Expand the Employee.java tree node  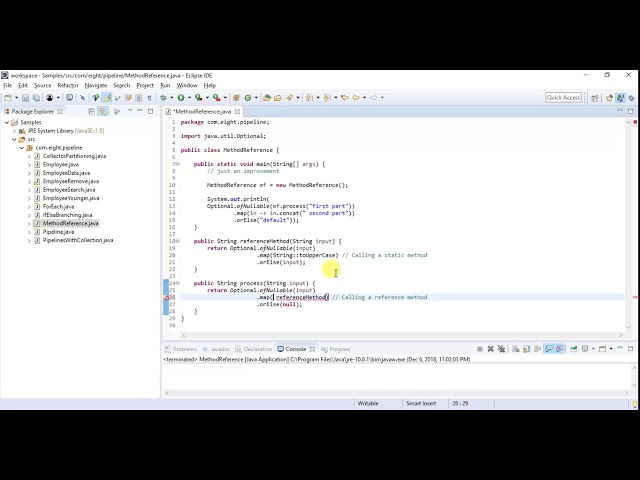click(29, 164)
